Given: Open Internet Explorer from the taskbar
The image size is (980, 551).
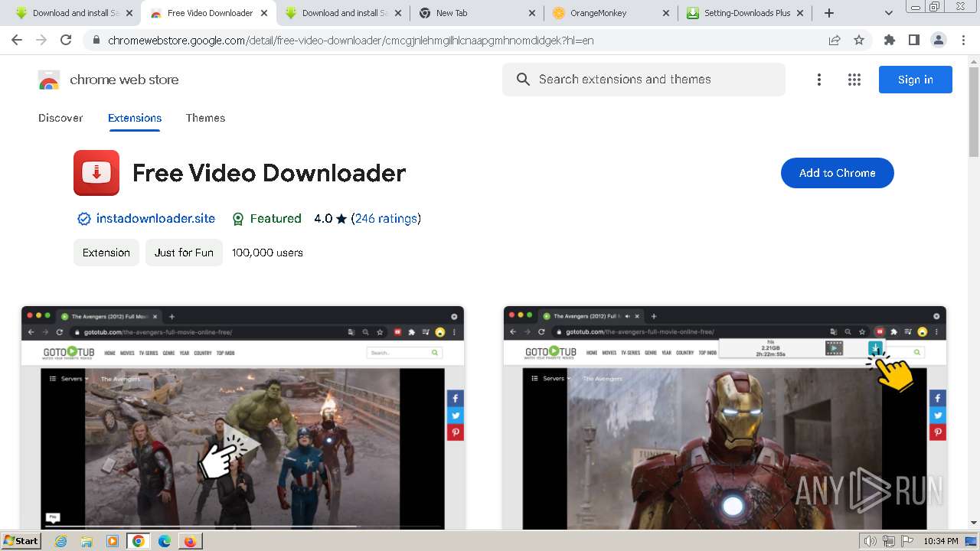Looking at the screenshot, I should coord(60,541).
